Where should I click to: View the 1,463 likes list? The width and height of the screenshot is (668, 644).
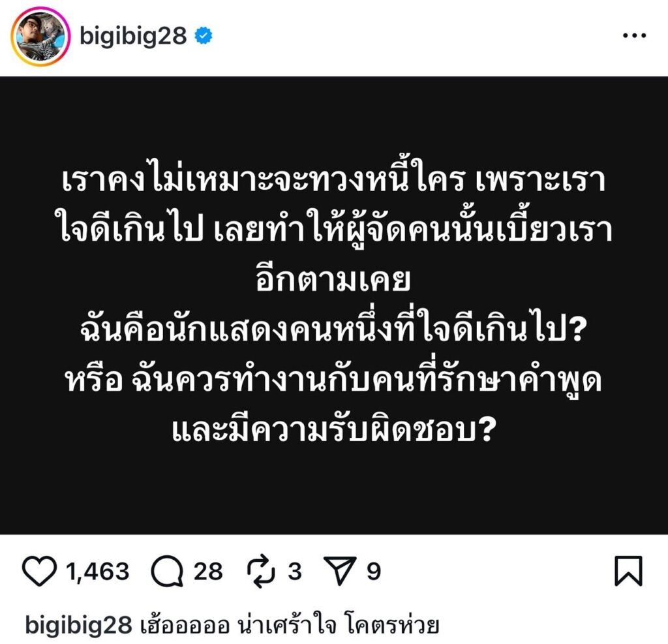click(98, 572)
